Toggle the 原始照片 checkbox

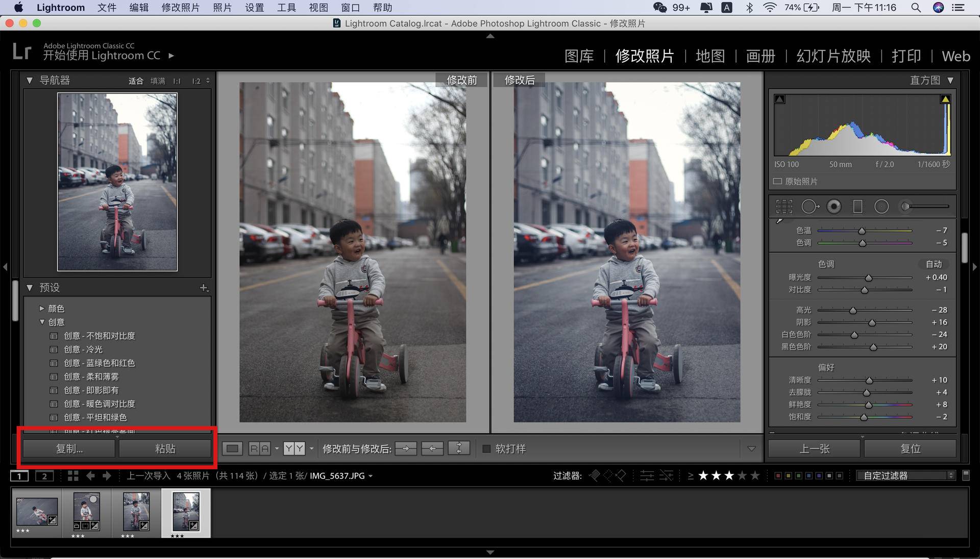[x=777, y=182]
